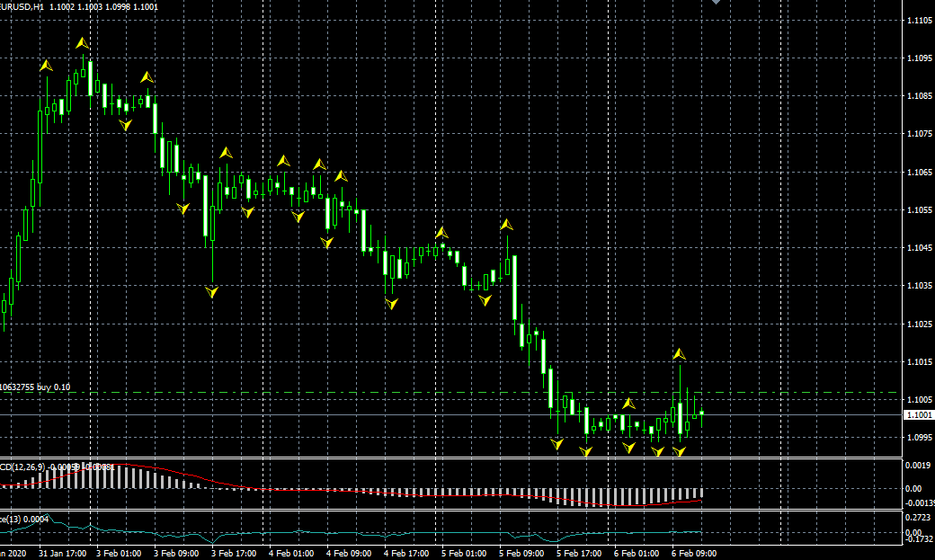
Task: Click the 1.0995 price scale label
Action: [x=919, y=438]
